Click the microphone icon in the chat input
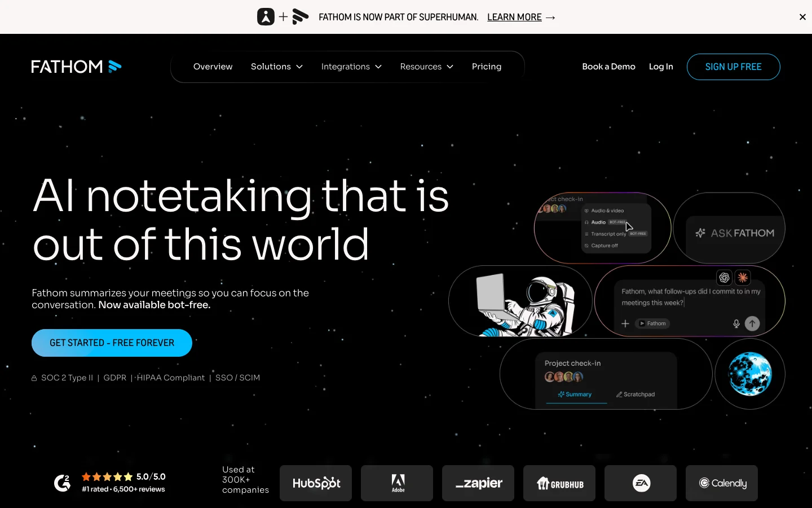 (736, 323)
